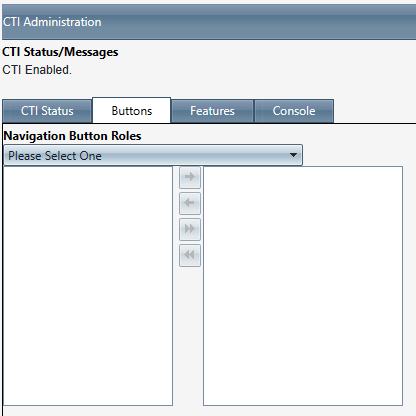
Task: Open the Navigation Button Roles dropdown arrow
Action: (x=293, y=155)
